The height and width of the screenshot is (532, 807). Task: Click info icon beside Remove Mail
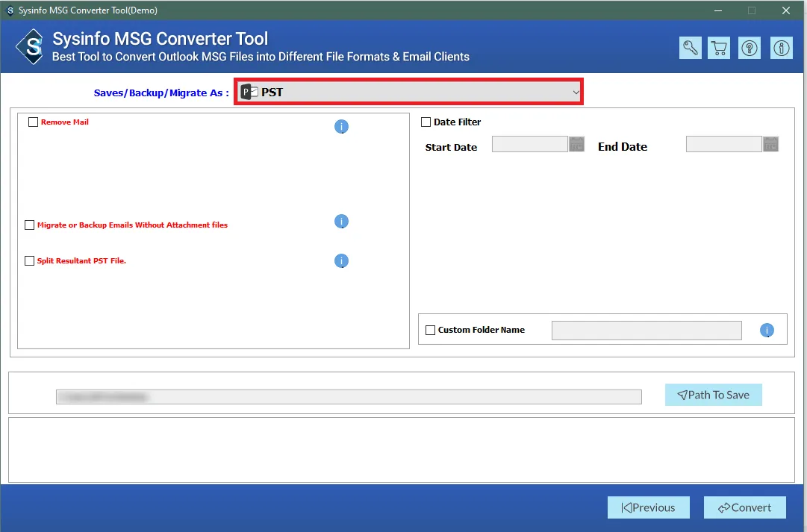tap(341, 127)
